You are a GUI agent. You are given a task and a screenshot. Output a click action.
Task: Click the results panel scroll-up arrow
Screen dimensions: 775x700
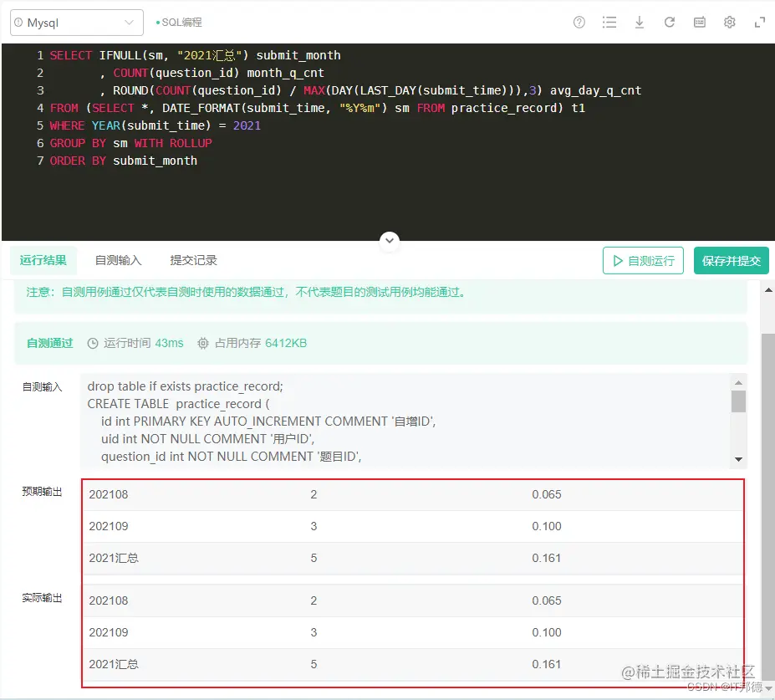point(768,290)
